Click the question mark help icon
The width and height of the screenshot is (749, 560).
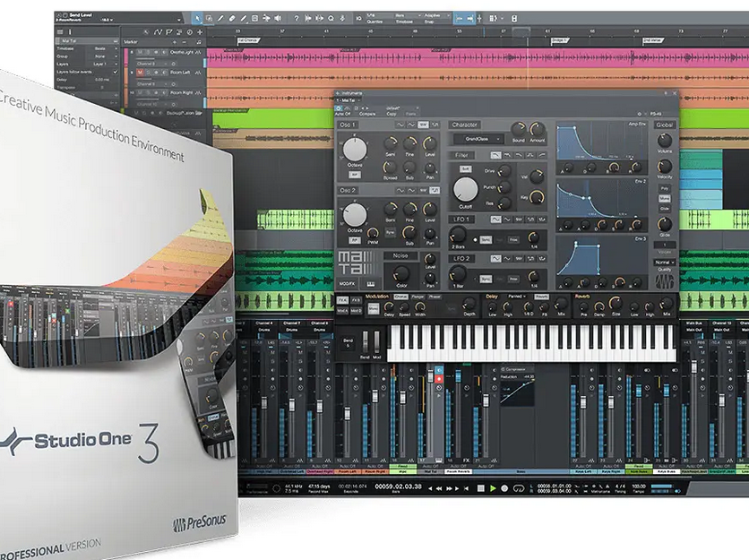click(x=297, y=19)
